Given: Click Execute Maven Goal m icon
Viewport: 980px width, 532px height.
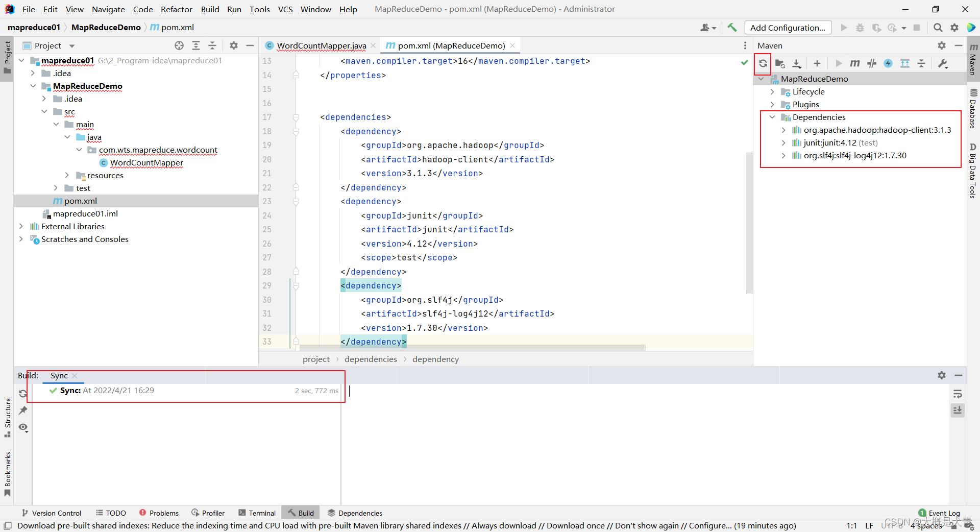Looking at the screenshot, I should click(855, 63).
